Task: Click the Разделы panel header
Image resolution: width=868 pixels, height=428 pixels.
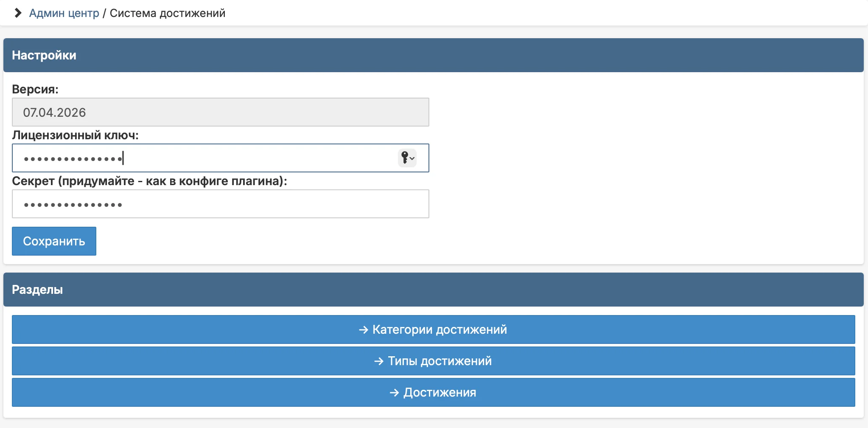Action: (x=434, y=290)
